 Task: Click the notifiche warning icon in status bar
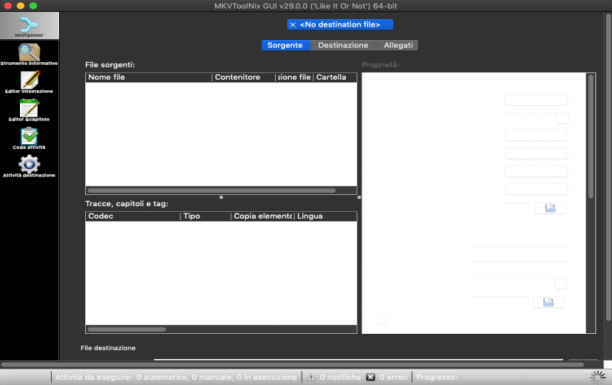click(311, 377)
